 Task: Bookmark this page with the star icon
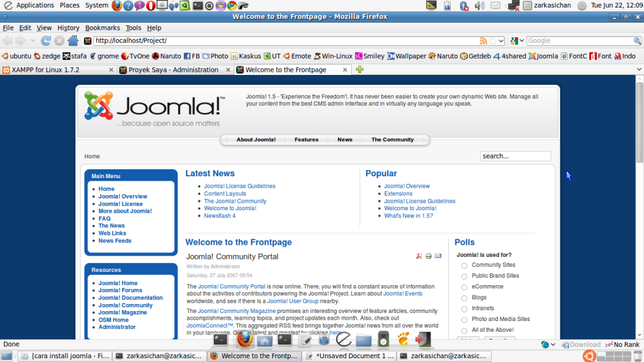(x=492, y=41)
